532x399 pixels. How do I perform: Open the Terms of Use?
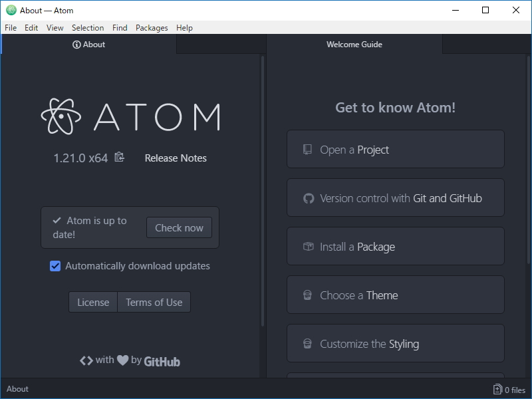[x=154, y=302]
